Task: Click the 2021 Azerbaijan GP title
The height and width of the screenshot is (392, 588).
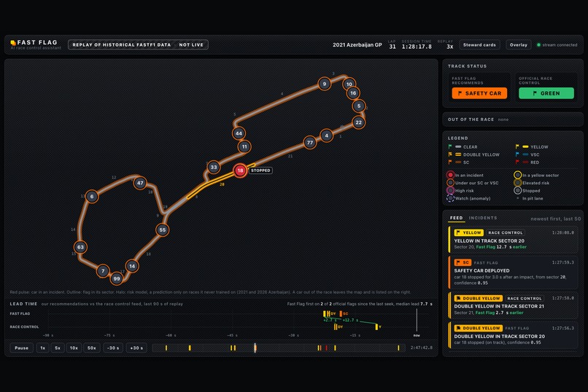Action: 357,45
